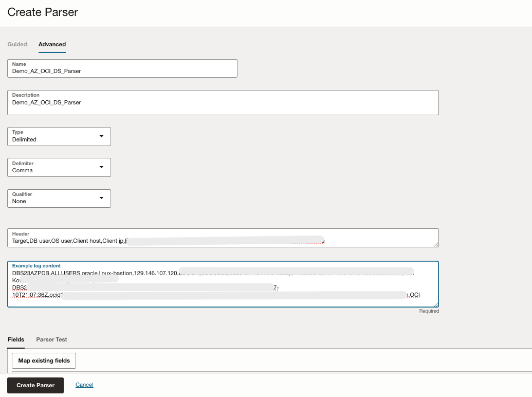Click the Delimiter dropdown arrow
The width and height of the screenshot is (532, 397).
(101, 167)
